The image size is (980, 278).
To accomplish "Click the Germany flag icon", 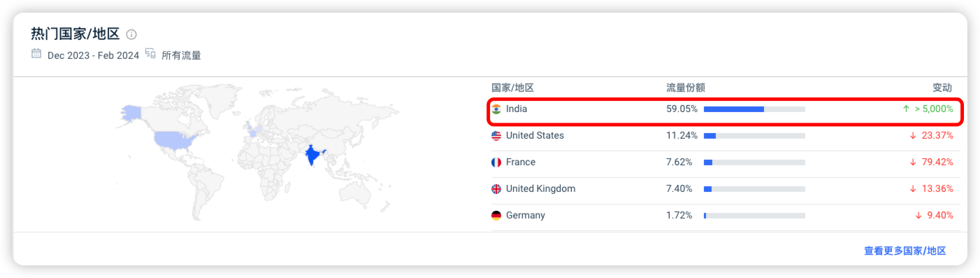I will click(496, 216).
